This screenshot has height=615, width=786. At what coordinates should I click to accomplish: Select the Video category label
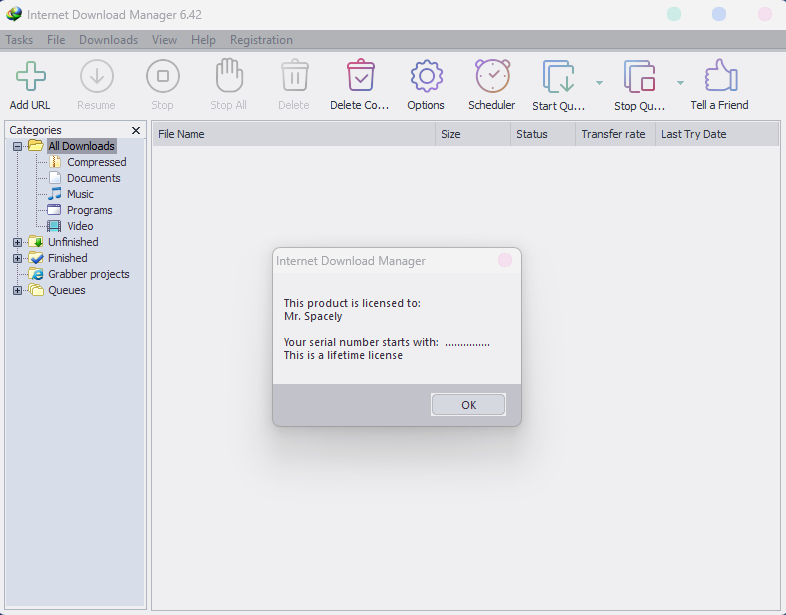tap(80, 226)
